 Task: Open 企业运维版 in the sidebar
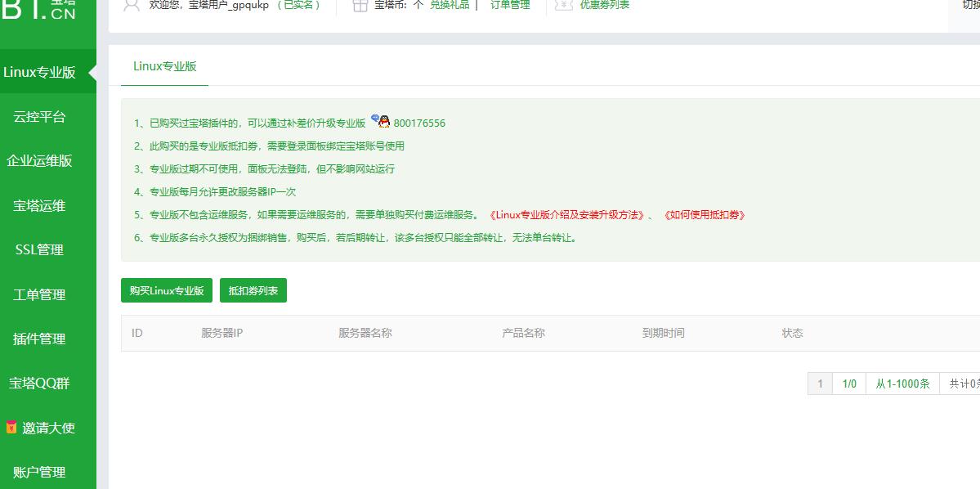39,161
